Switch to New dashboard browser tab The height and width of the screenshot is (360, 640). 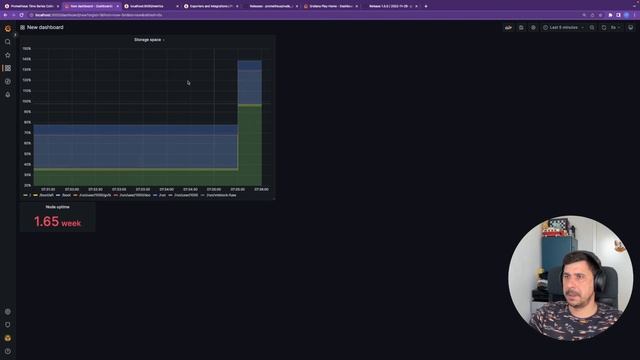click(91, 6)
